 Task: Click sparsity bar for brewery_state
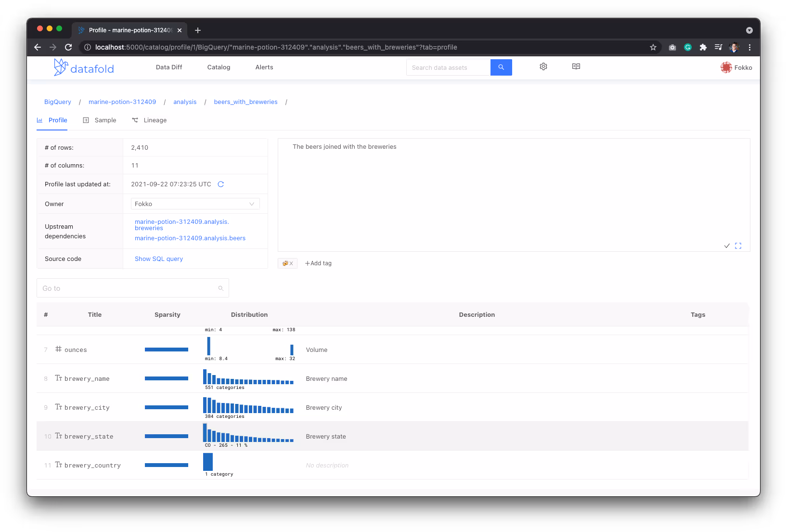click(167, 436)
